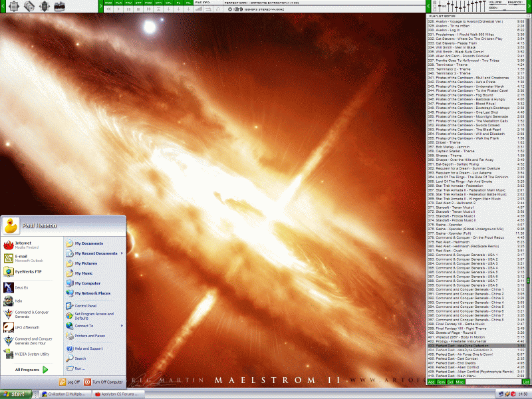This screenshot has width=532, height=399.
Task: Open the playlist Misc menu button
Action: click(460, 382)
